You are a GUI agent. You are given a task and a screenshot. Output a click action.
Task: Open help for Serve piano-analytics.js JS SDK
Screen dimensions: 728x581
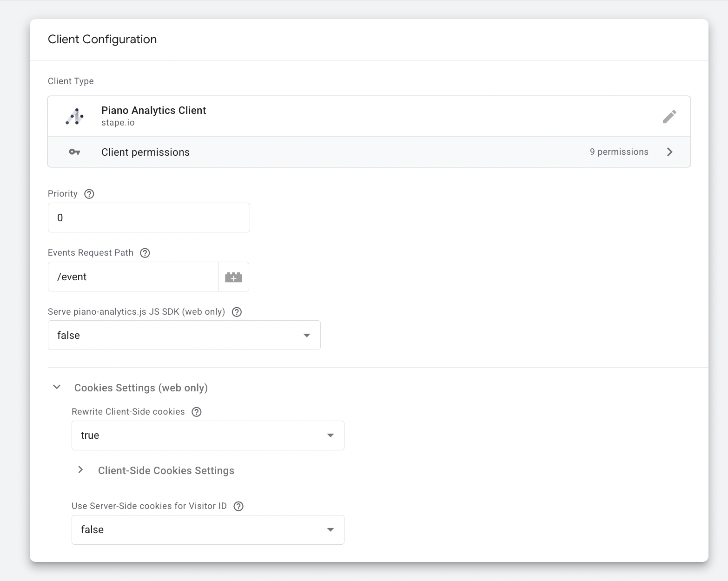pos(237,312)
